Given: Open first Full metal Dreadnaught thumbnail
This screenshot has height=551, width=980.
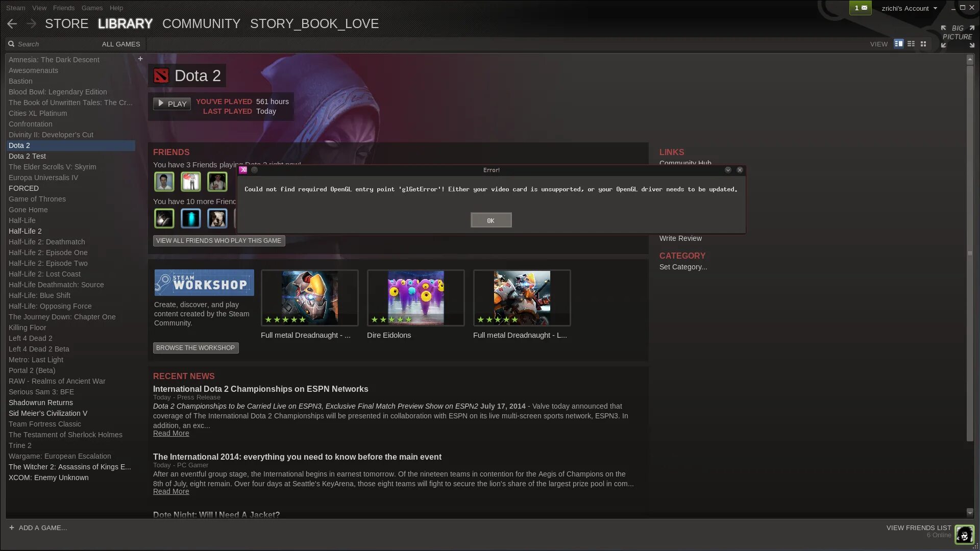Looking at the screenshot, I should click(x=310, y=298).
